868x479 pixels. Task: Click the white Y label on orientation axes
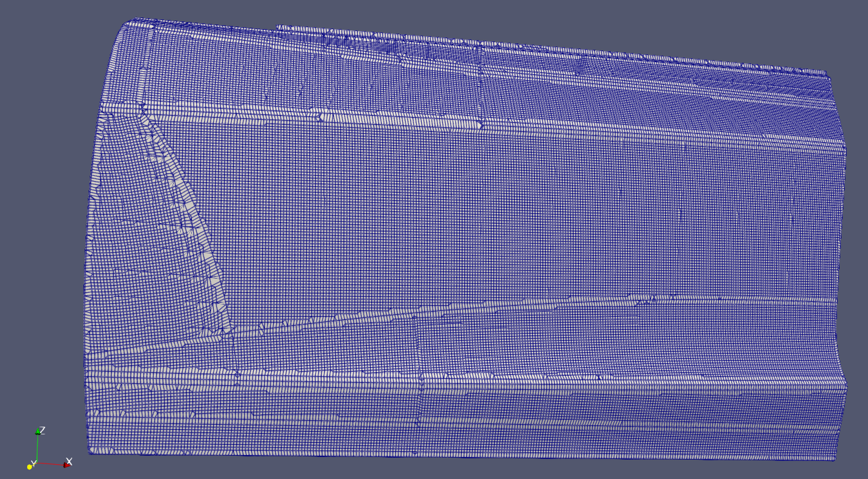(x=34, y=463)
